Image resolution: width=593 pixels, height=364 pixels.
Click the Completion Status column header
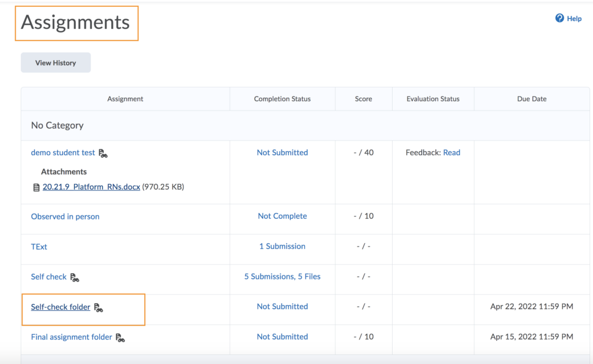(x=282, y=99)
